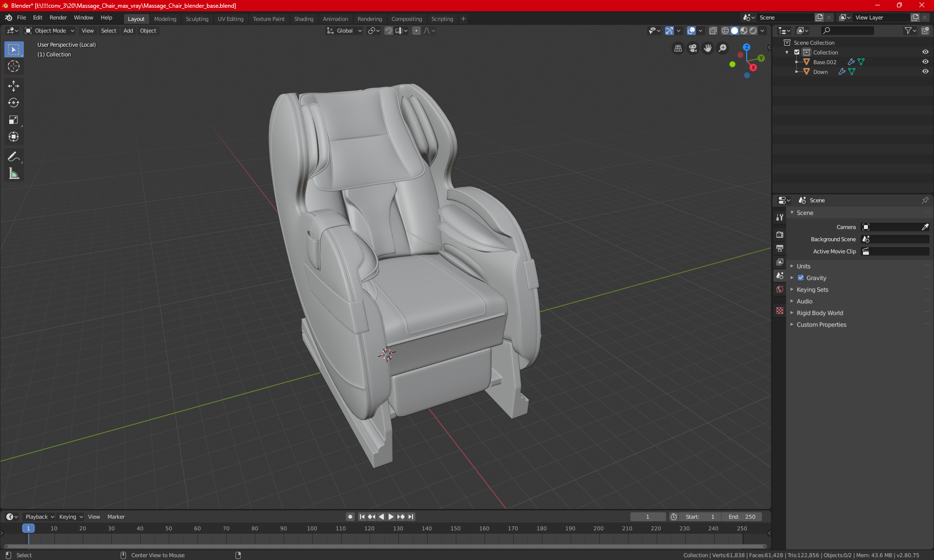Hide Base.002 object in viewport
934x560 pixels.
tap(925, 62)
